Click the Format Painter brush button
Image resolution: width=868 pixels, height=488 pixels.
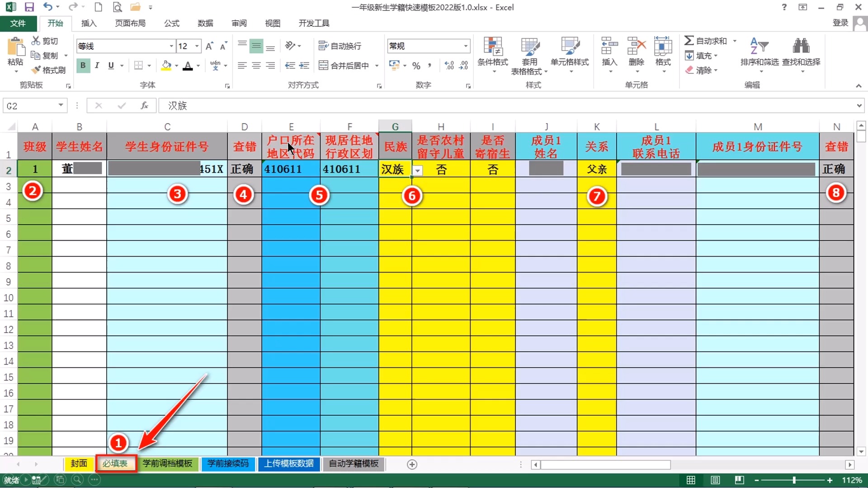(x=48, y=70)
